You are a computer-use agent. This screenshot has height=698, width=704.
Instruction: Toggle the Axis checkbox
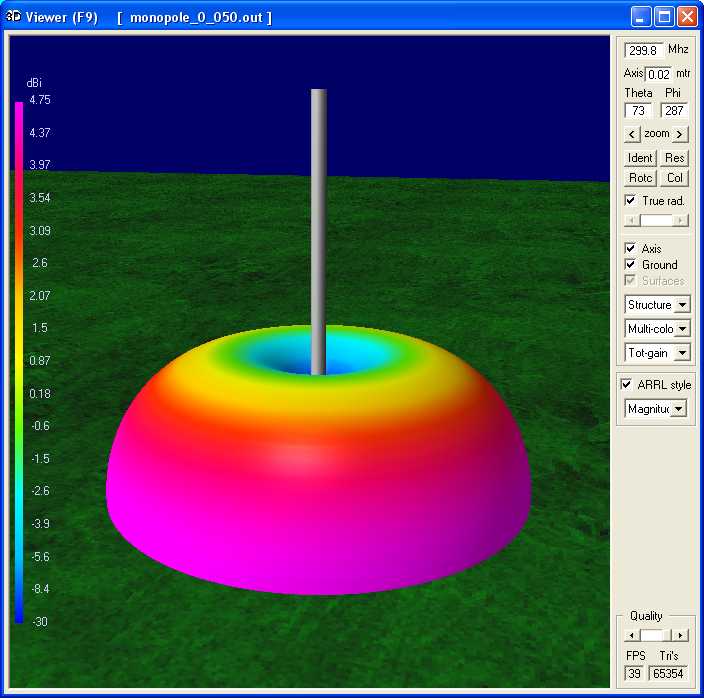[630, 248]
